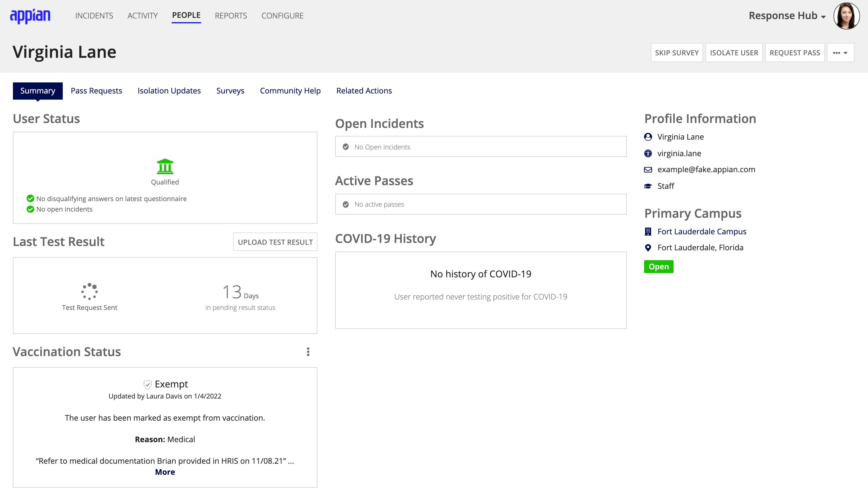Expand the three-dot actions menu

[x=841, y=53]
